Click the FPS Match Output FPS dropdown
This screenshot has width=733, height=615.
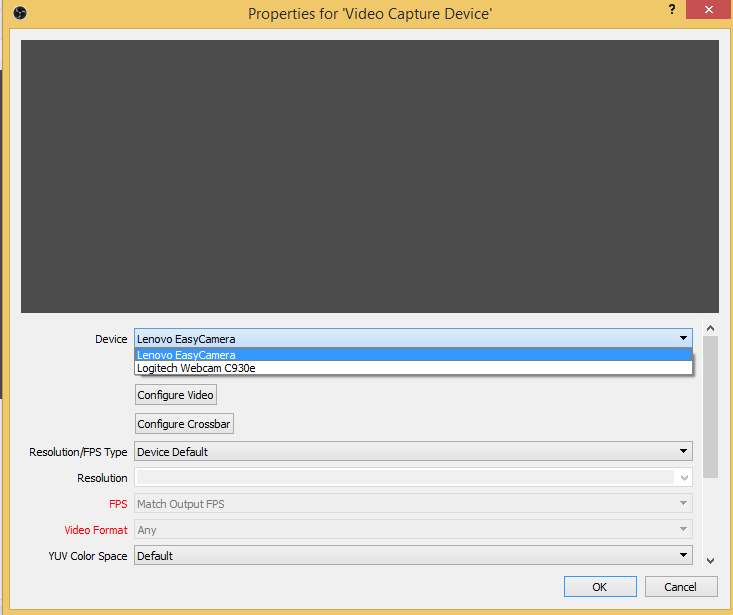413,504
